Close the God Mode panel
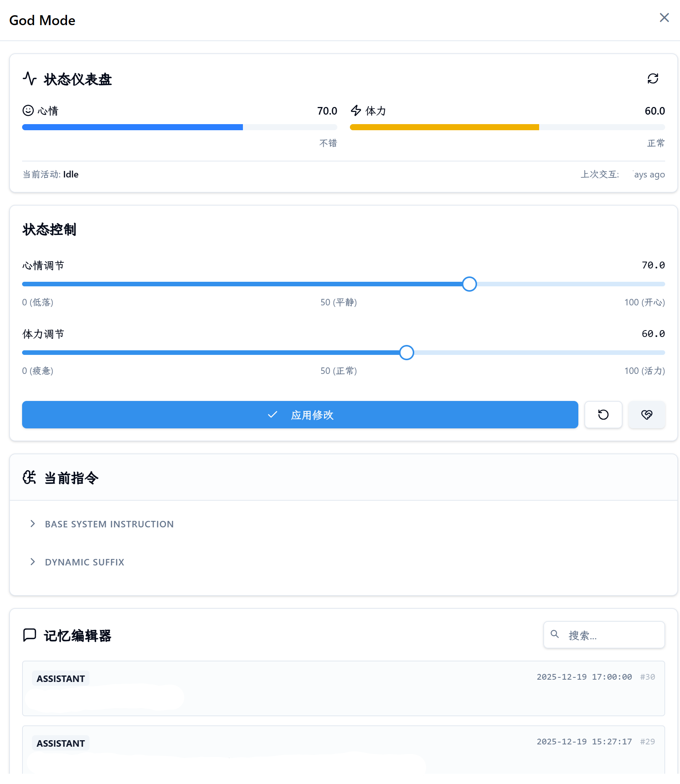The width and height of the screenshot is (680, 784). [664, 18]
